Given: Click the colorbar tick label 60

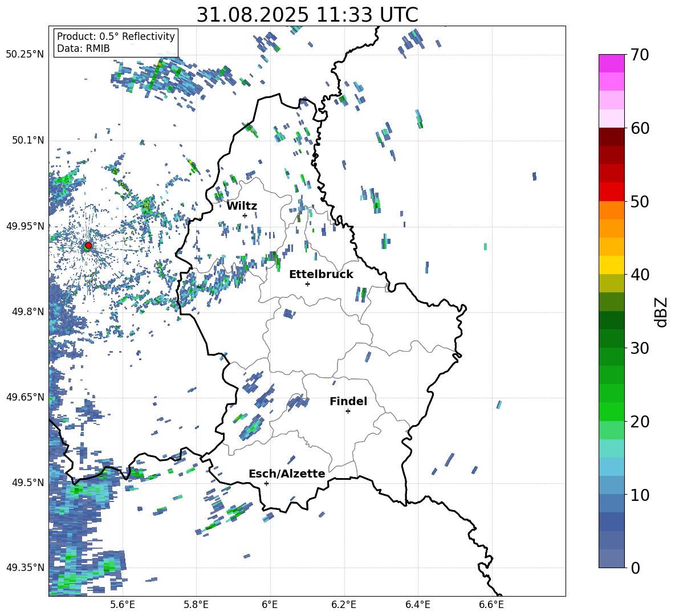Looking at the screenshot, I should pyautogui.click(x=639, y=128).
